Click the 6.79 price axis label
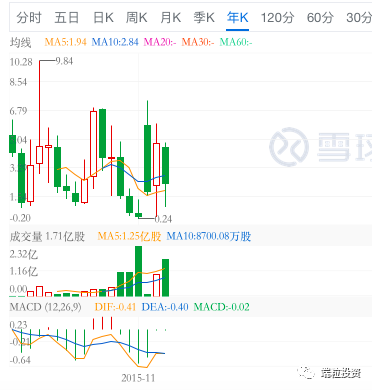This screenshot has height=390, width=372. pos(18,111)
